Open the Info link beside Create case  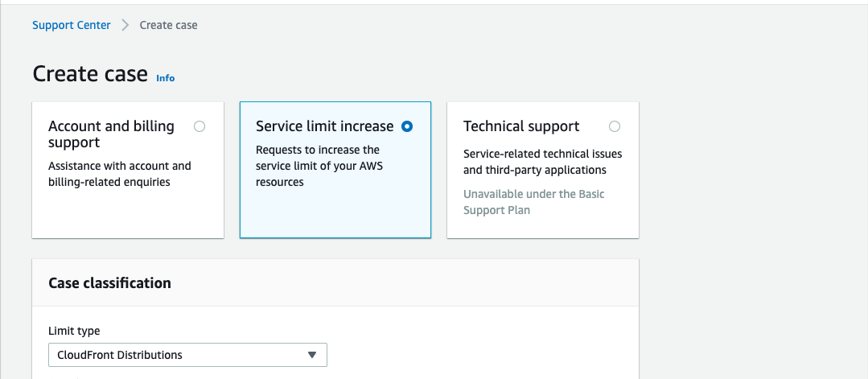coord(165,78)
